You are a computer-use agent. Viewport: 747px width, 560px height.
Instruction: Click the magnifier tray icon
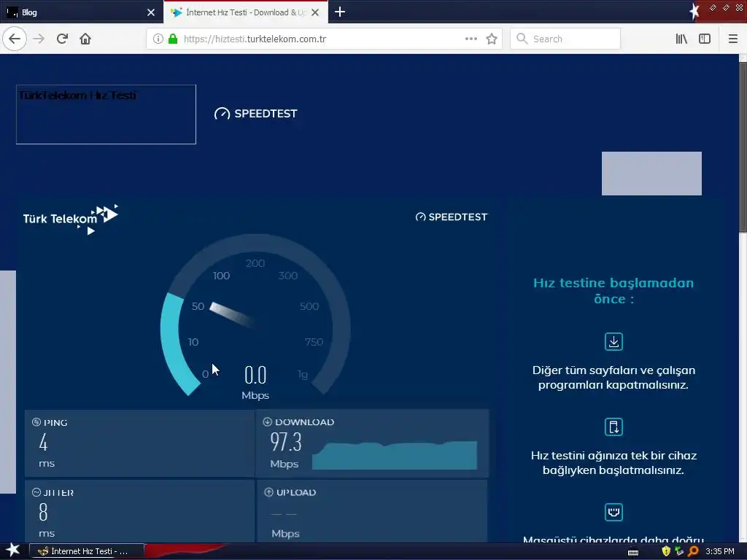pyautogui.click(x=693, y=551)
